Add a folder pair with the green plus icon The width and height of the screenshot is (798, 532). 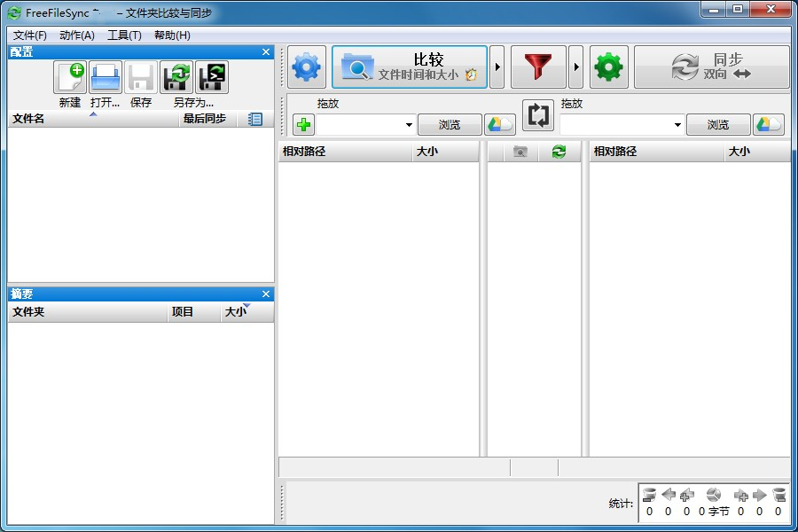click(301, 124)
